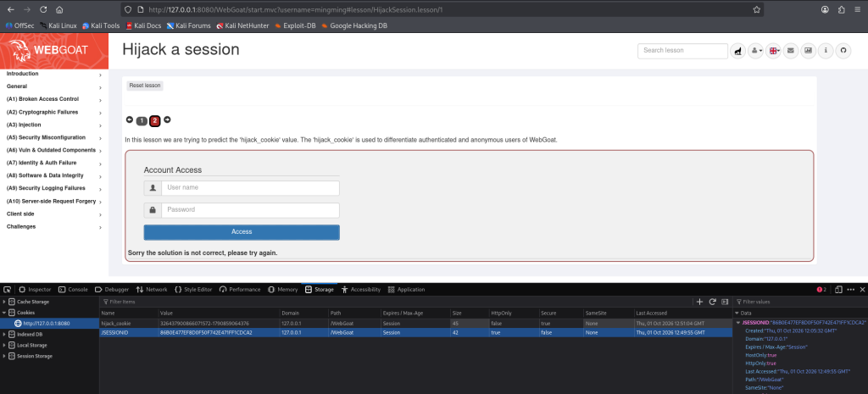
Task: Click browser Home icon
Action: (59, 9)
